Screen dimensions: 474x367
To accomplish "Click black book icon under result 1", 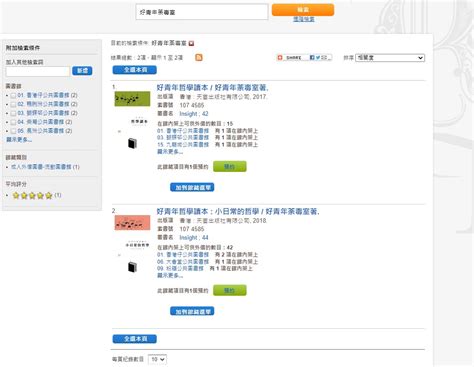I will pos(132,143).
